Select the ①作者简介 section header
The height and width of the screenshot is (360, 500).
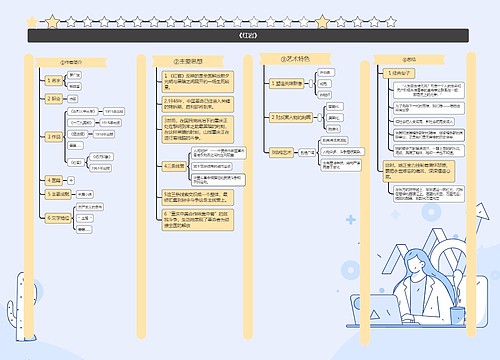click(71, 62)
